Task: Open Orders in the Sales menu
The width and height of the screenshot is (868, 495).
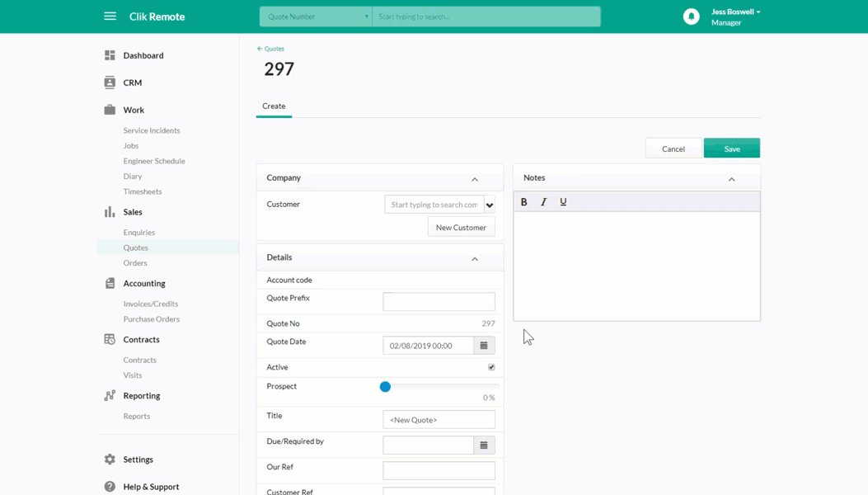Action: click(x=135, y=262)
